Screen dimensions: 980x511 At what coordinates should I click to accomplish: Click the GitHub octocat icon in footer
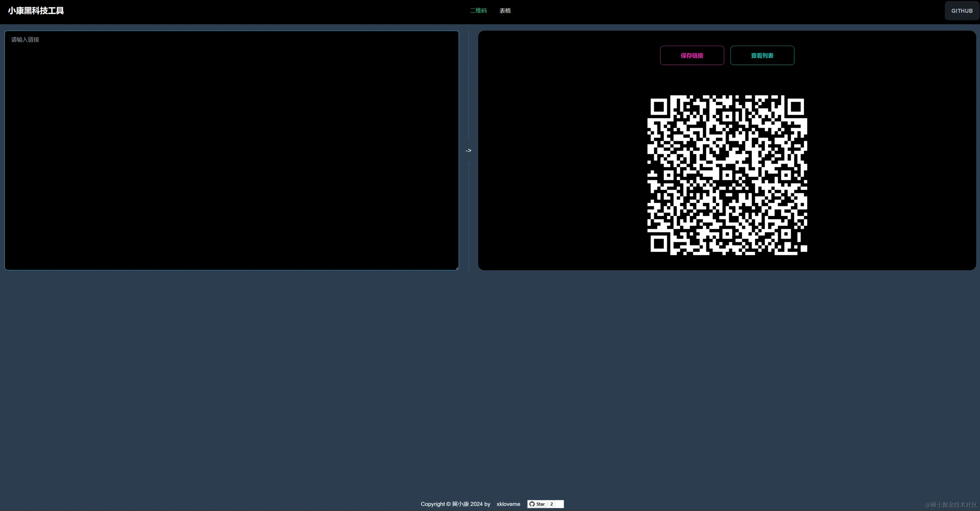coord(532,504)
